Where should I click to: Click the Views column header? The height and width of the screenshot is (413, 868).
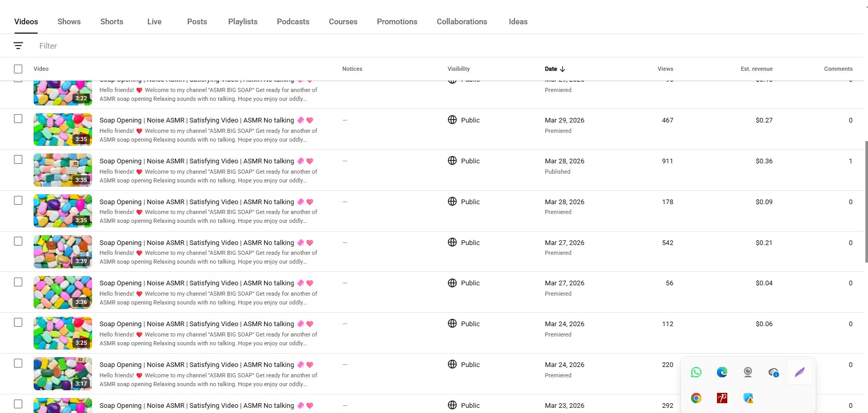click(665, 69)
